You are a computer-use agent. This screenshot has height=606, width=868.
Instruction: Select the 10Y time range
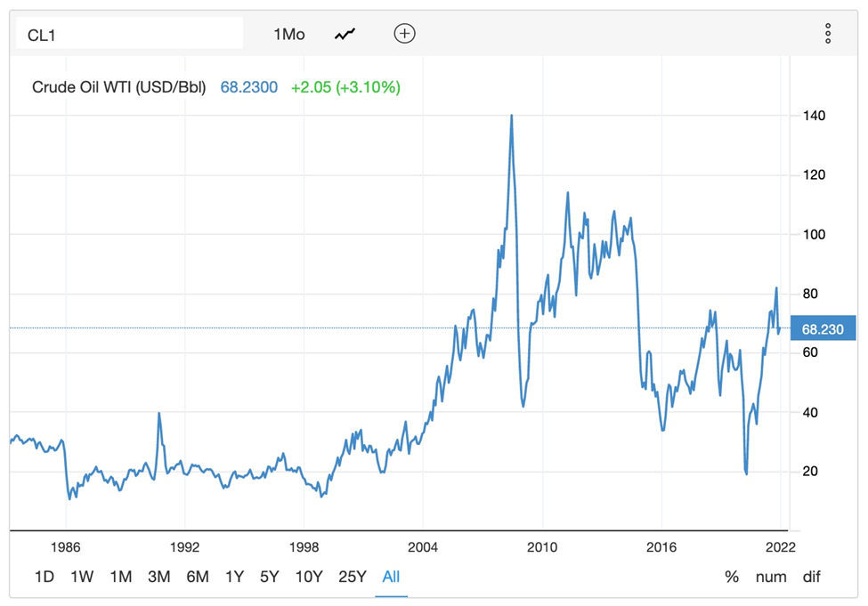[308, 577]
